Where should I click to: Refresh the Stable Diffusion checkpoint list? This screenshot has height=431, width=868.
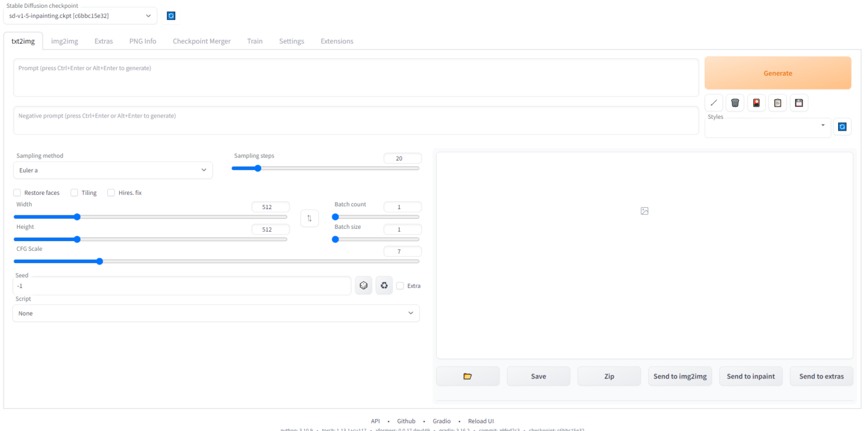click(x=171, y=15)
